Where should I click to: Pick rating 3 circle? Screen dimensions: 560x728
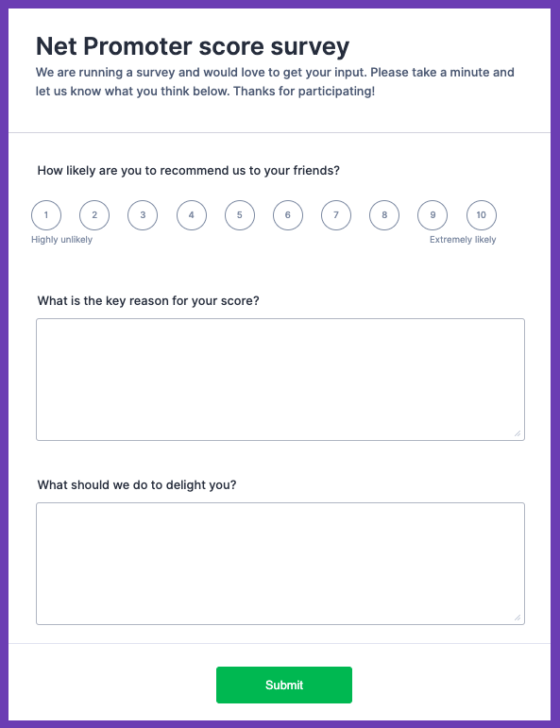click(x=143, y=215)
